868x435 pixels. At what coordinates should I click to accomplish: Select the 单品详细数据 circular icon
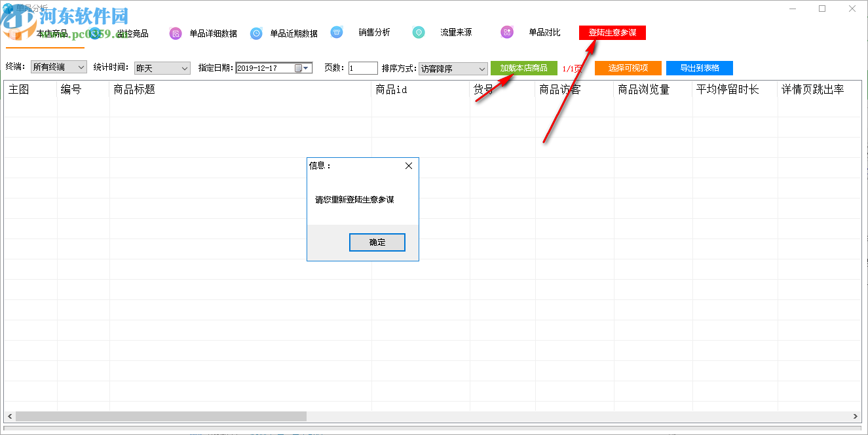175,32
